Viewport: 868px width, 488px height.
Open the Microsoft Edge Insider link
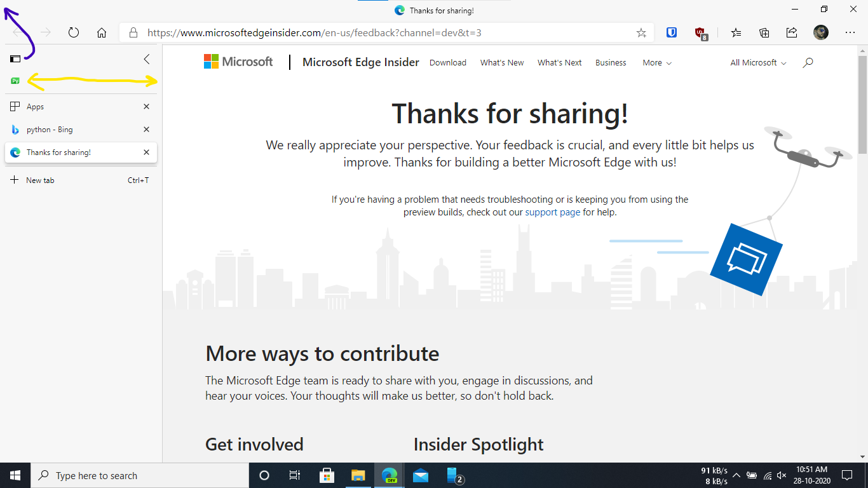click(x=361, y=62)
